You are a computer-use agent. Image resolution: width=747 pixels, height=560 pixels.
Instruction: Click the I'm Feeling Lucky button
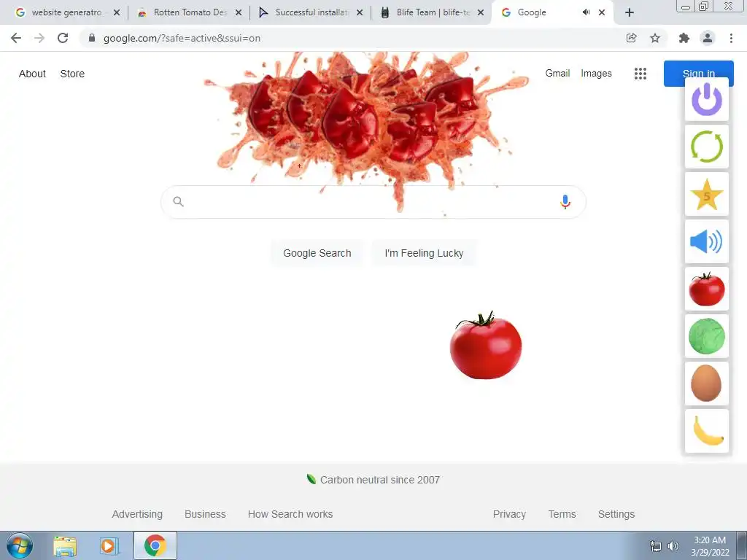(424, 253)
